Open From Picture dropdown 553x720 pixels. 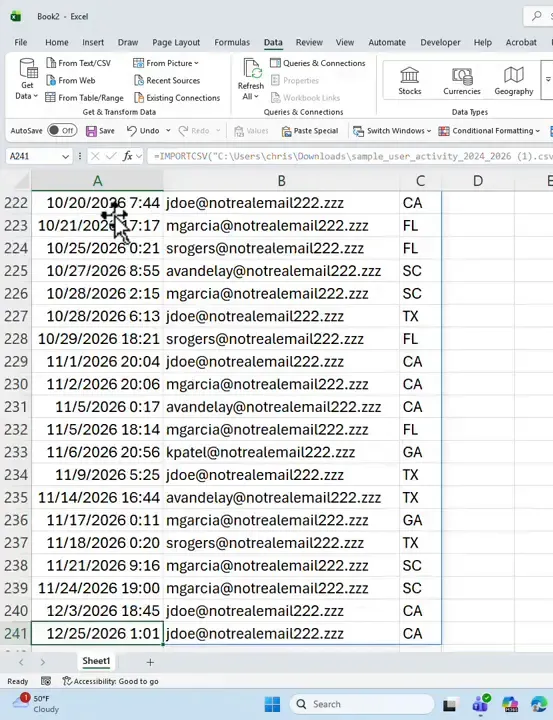pos(166,63)
